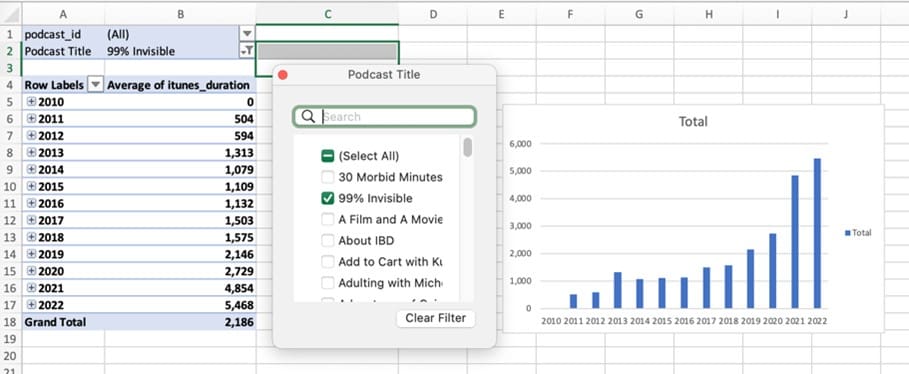909x374 pixels.
Task: Expand the 2022 row group
Action: 31,304
